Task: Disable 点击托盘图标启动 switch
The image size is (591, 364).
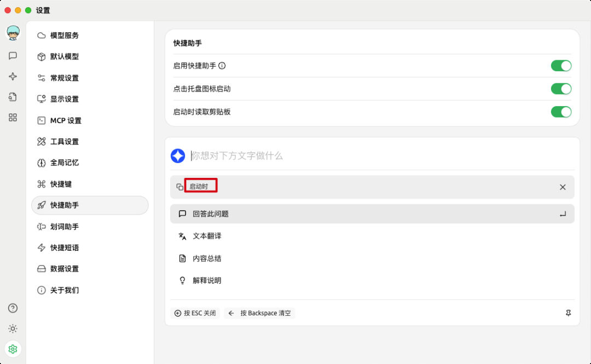Action: click(561, 89)
